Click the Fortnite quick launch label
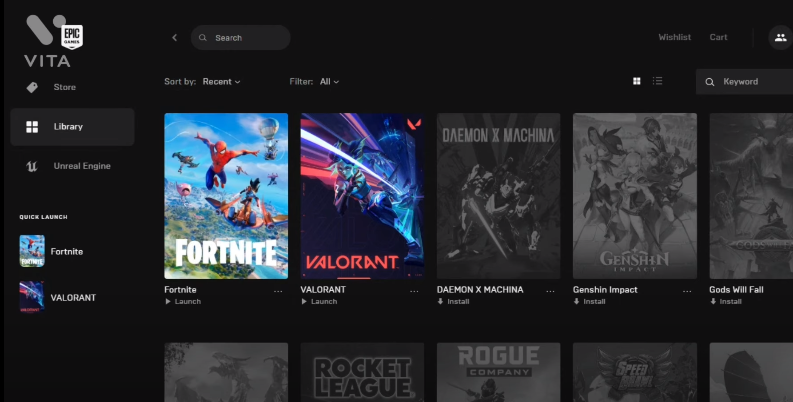793x402 pixels. pos(67,251)
